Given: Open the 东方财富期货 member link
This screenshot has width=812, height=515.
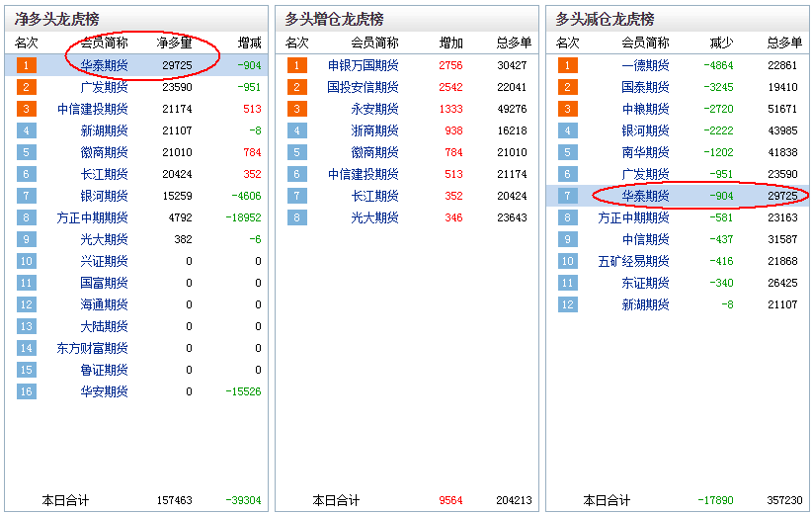Looking at the screenshot, I should coord(92,348).
